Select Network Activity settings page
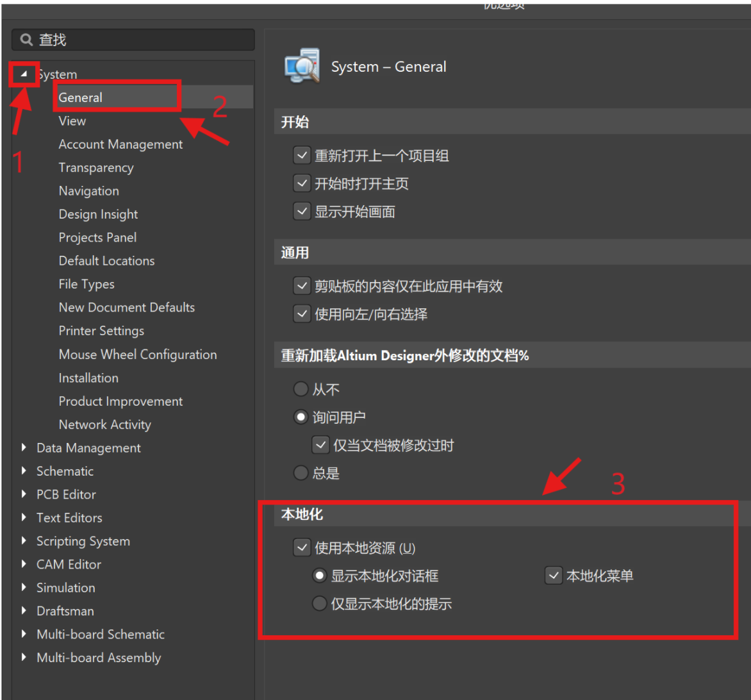Viewport: 751px width, 700px height. 104,424
